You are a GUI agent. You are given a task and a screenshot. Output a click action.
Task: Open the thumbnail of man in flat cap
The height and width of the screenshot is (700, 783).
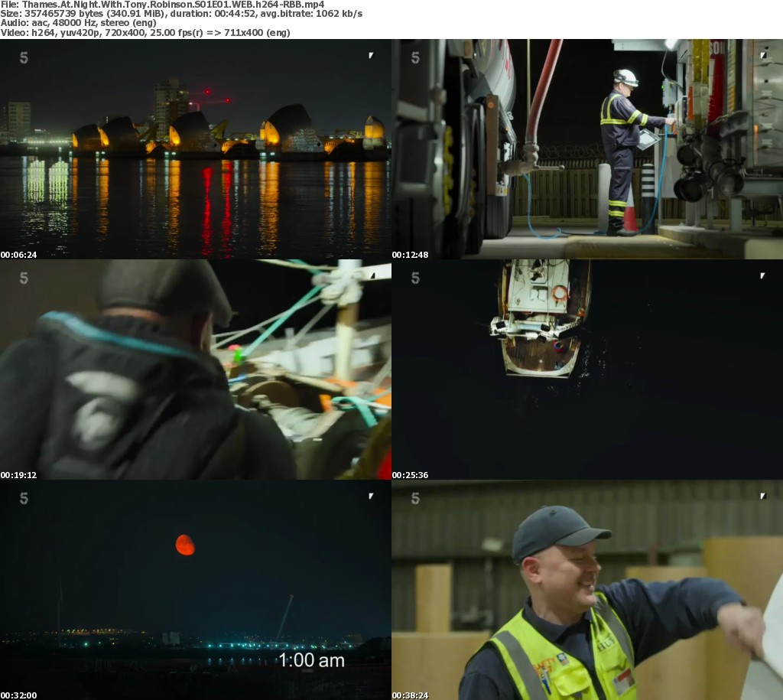pos(195,370)
